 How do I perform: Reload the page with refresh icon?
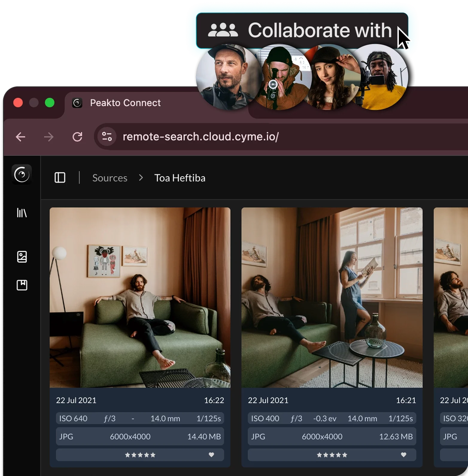click(77, 137)
